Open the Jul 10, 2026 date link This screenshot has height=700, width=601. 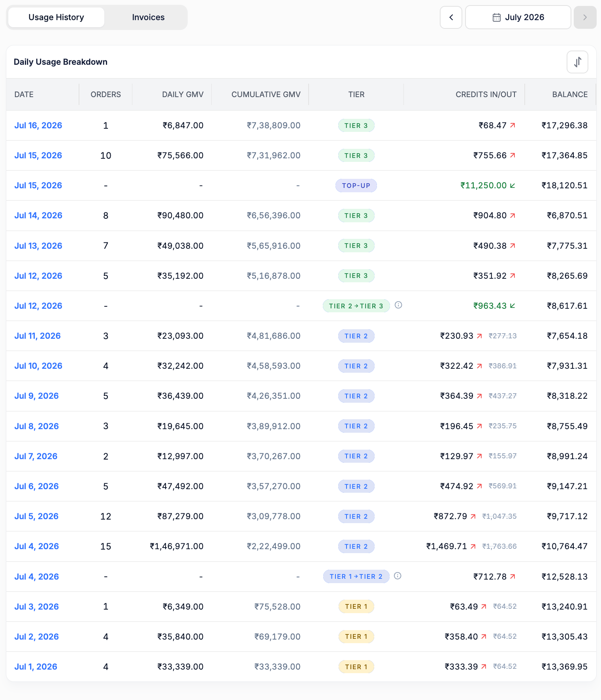click(x=38, y=366)
